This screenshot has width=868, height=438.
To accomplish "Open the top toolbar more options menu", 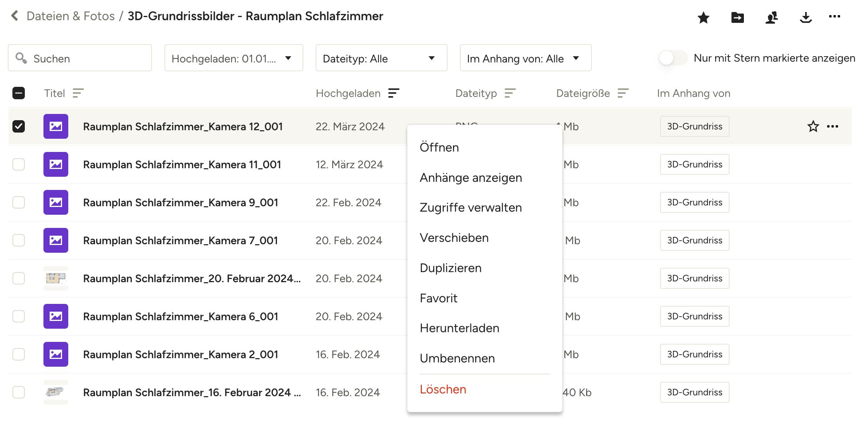I will (x=835, y=16).
